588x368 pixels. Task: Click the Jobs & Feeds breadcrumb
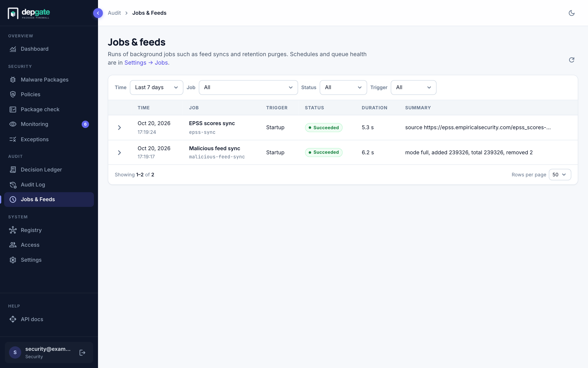[149, 13]
